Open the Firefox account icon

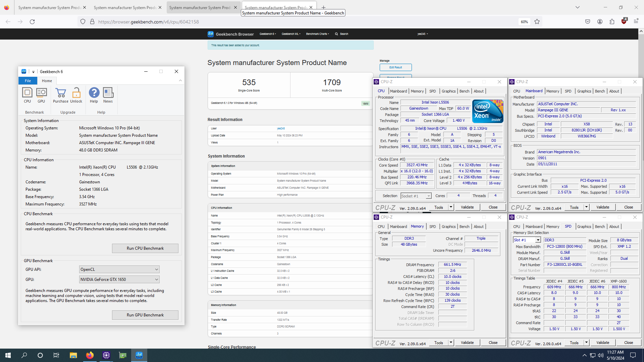600,21
